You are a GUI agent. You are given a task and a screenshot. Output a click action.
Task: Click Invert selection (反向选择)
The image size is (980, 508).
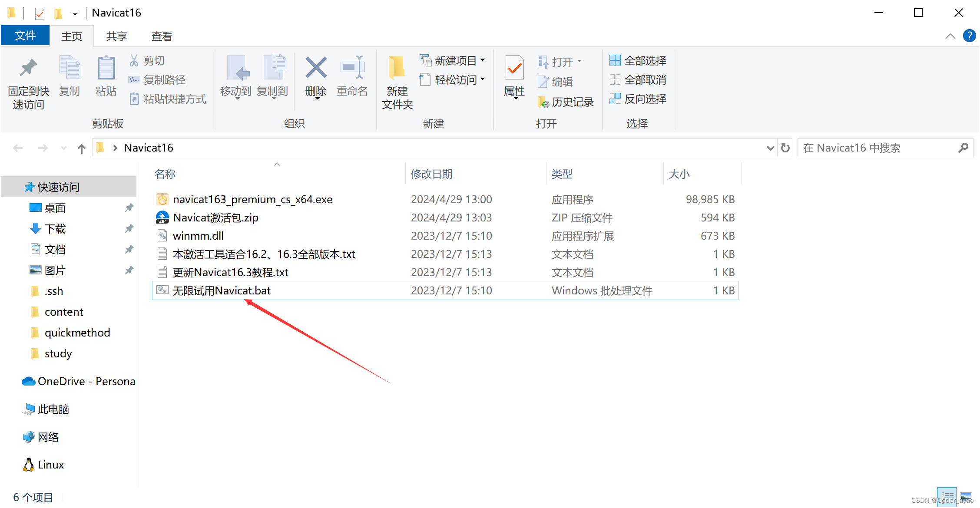coord(638,99)
